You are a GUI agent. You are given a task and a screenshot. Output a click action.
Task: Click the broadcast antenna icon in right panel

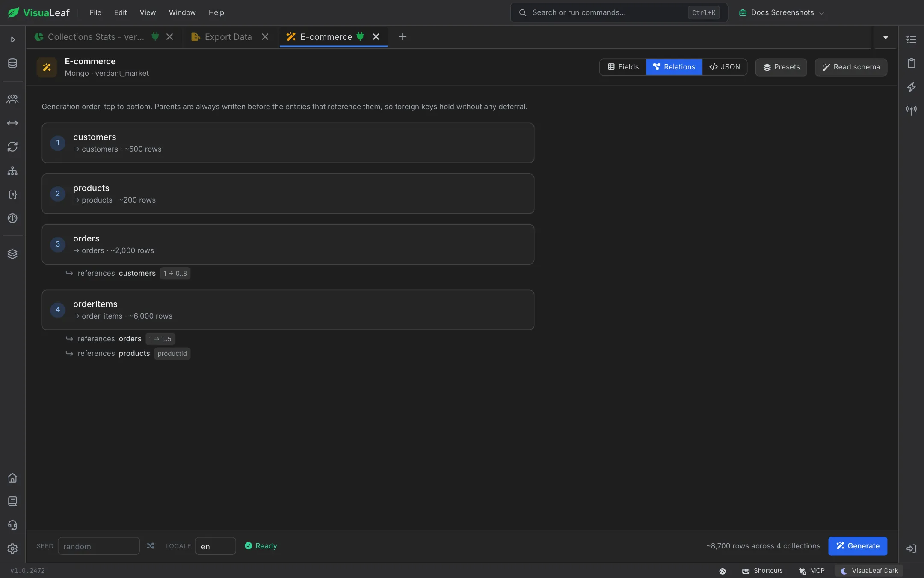[911, 111]
